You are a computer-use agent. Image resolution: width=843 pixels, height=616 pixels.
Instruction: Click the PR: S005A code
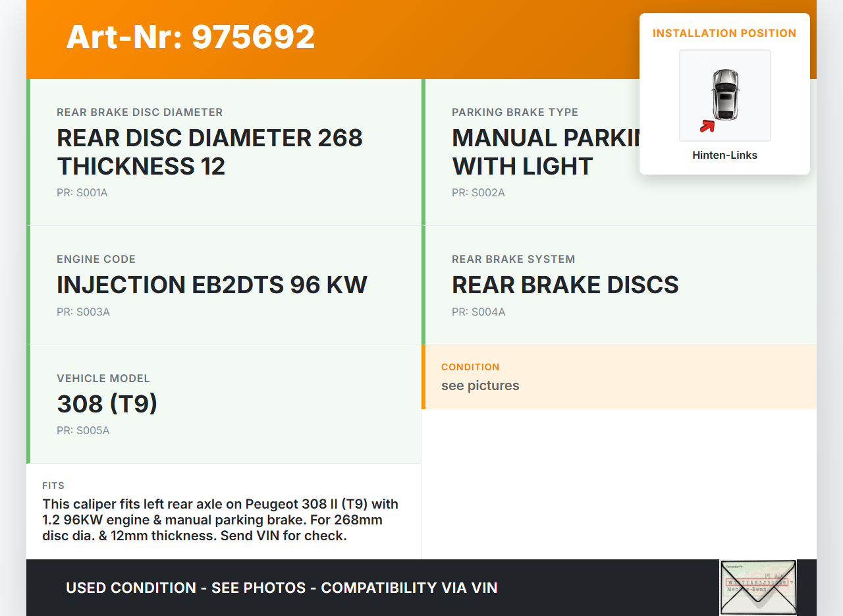[83, 431]
